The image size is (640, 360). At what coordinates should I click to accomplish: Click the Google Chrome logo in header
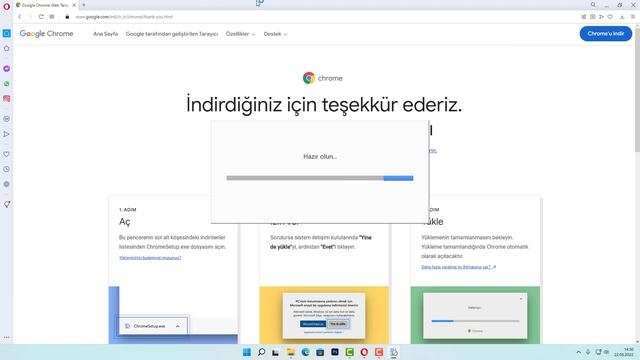click(47, 33)
